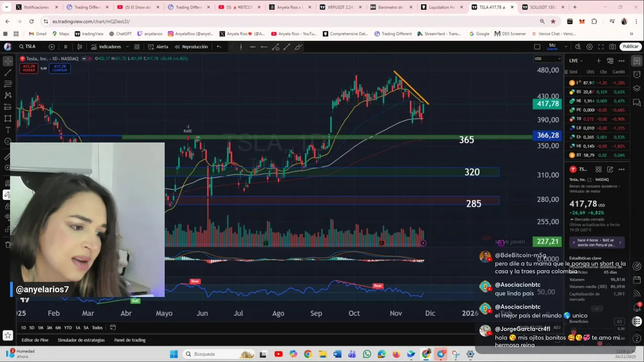Open TSLA symbol search
Screen dimensions: 644x362
(x=28, y=47)
